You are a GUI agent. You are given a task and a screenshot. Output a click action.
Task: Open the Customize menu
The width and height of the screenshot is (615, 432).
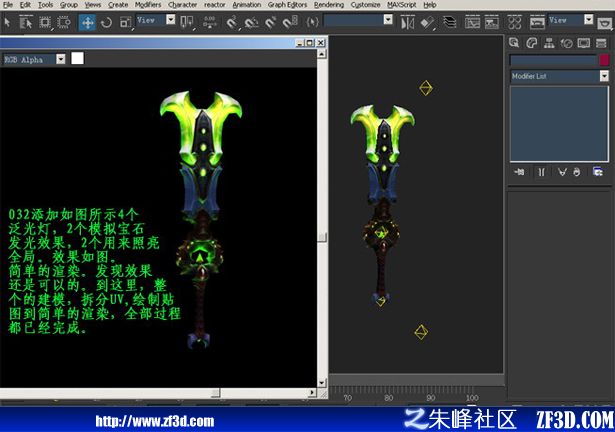(x=365, y=5)
